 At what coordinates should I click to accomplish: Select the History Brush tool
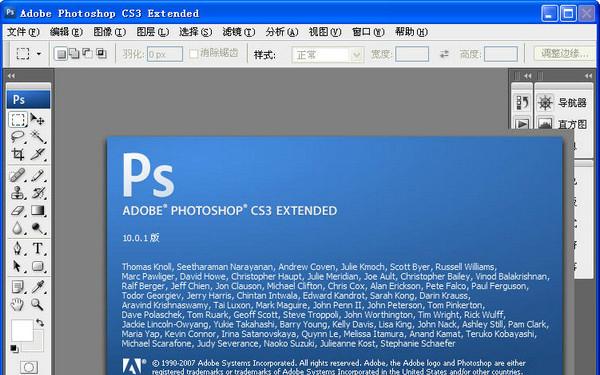pos(38,193)
